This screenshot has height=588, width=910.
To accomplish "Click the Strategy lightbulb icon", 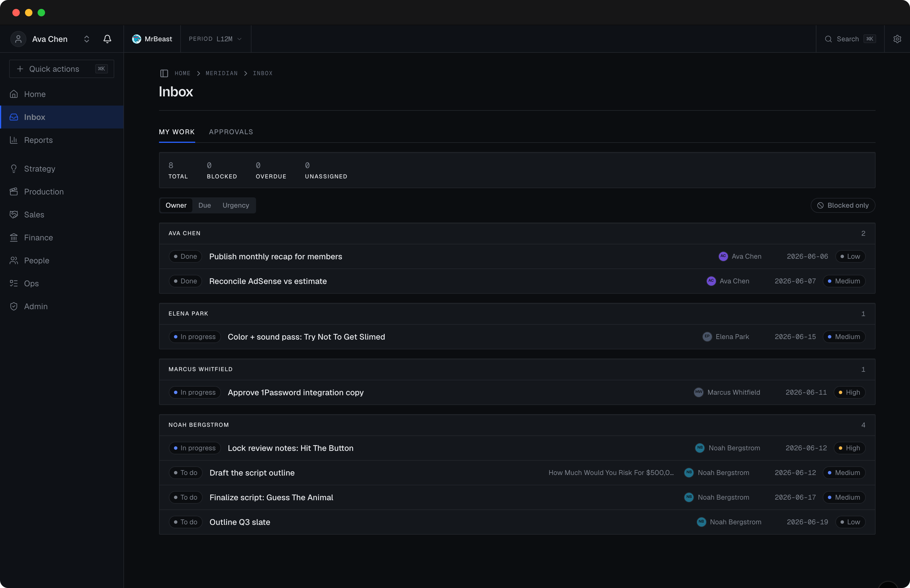I will click(14, 169).
